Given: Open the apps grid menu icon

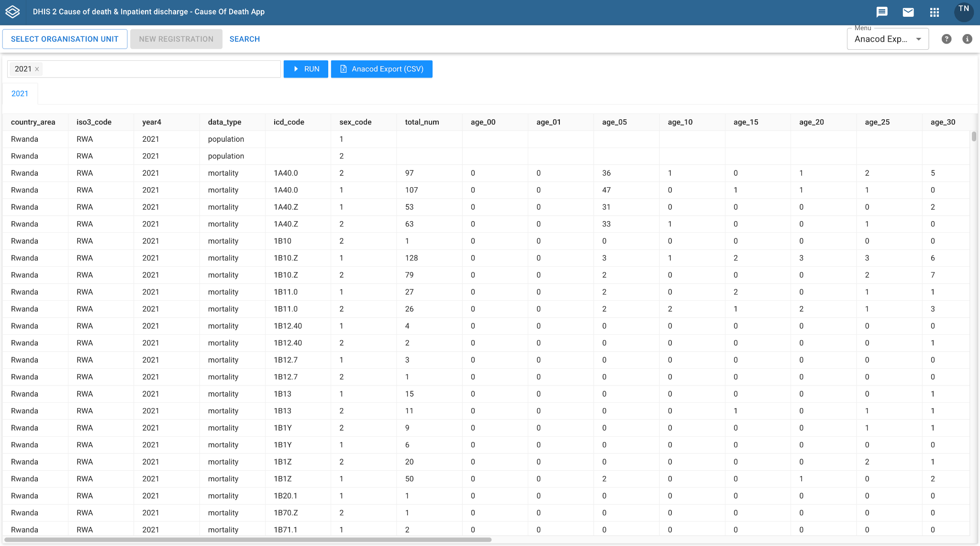Looking at the screenshot, I should (x=934, y=12).
